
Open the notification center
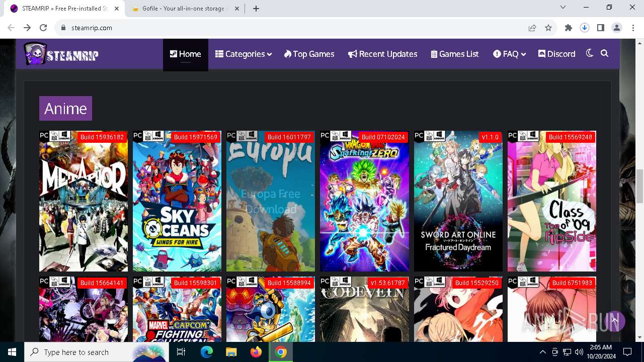pyautogui.click(x=627, y=352)
